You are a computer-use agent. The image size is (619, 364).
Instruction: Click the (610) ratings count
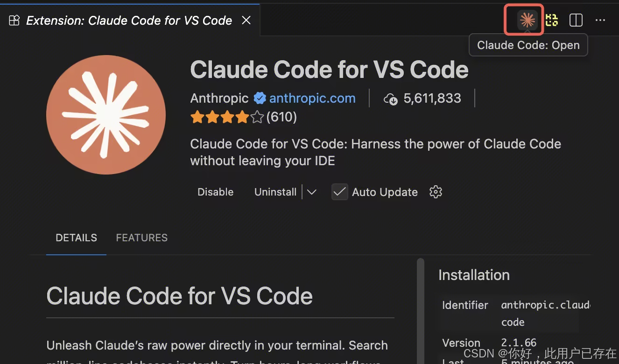[x=281, y=117]
